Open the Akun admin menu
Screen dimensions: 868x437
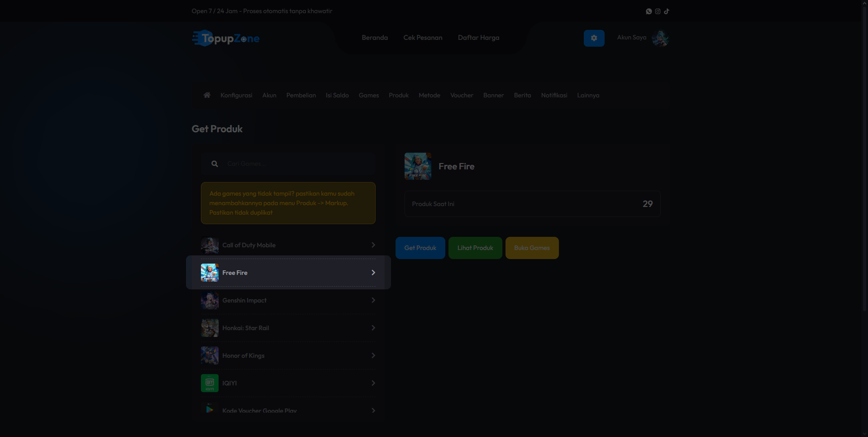(269, 95)
